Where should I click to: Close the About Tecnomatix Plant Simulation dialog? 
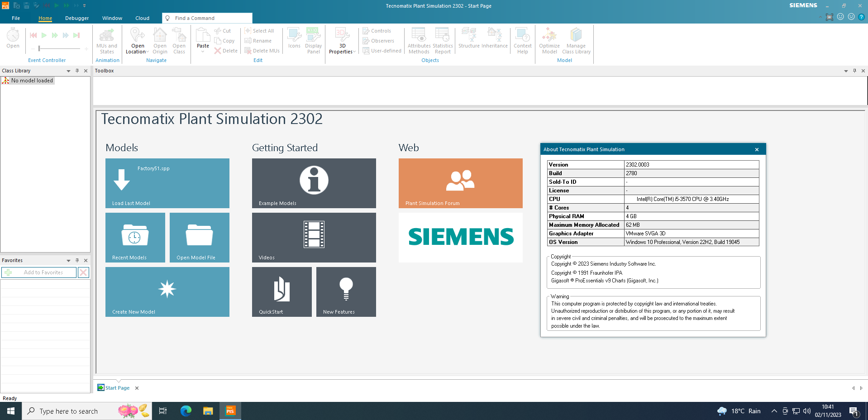pos(757,149)
